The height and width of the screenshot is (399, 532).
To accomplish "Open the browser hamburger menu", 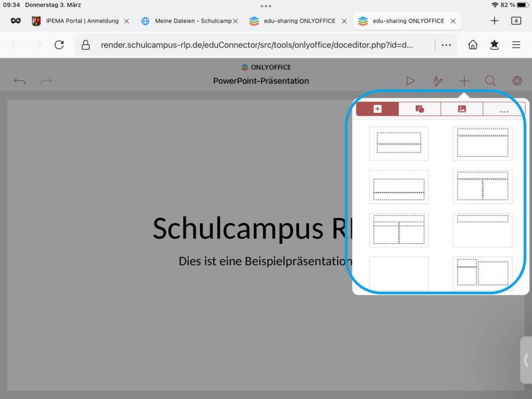I will coord(516,45).
